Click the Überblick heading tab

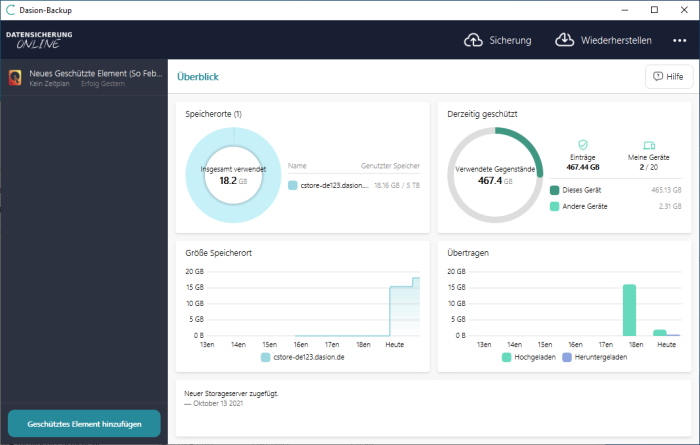tap(198, 76)
